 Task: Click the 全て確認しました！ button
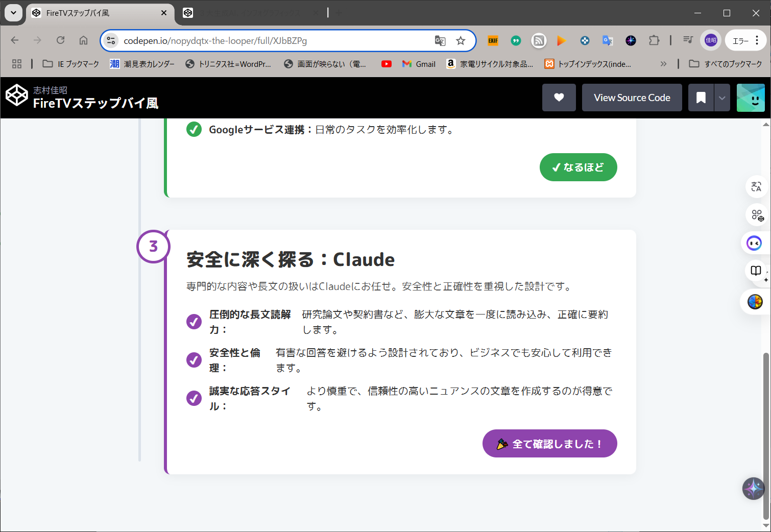pyautogui.click(x=550, y=444)
